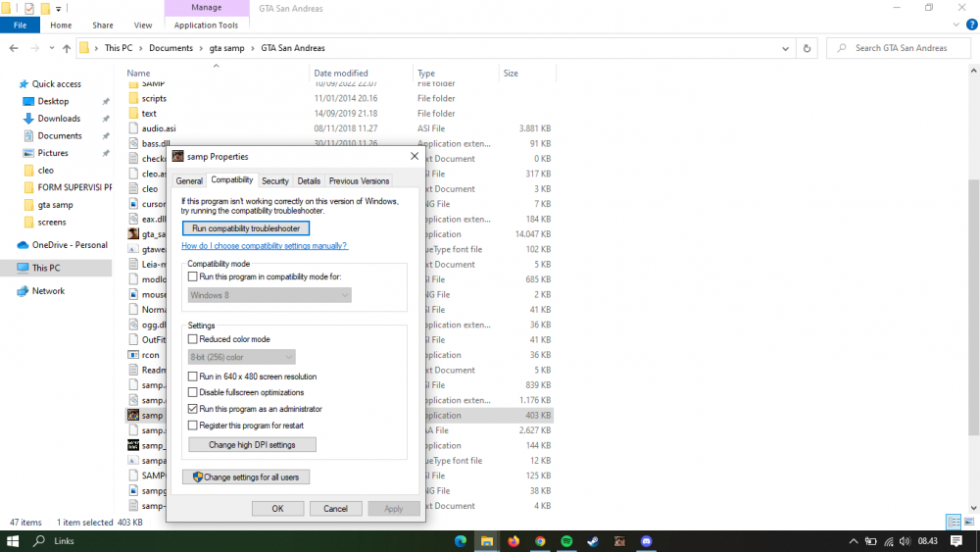Image resolution: width=980 pixels, height=552 pixels.
Task: Select the OneDrive - Personal cloud item
Action: pos(70,245)
